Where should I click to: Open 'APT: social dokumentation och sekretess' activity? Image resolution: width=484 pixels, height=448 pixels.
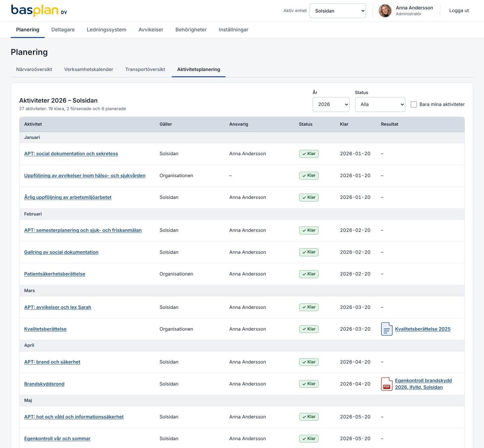coord(71,154)
